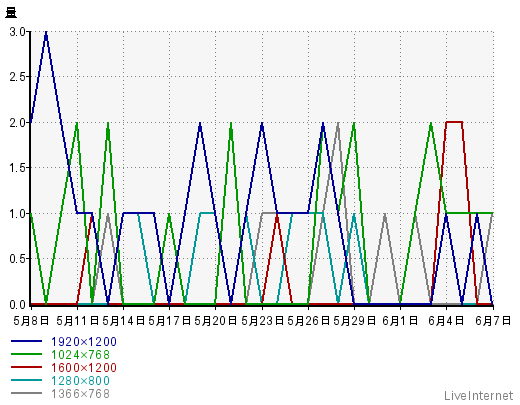The image size is (520, 405).
Task: Open the LiveInternet watermark link
Action: point(479,396)
